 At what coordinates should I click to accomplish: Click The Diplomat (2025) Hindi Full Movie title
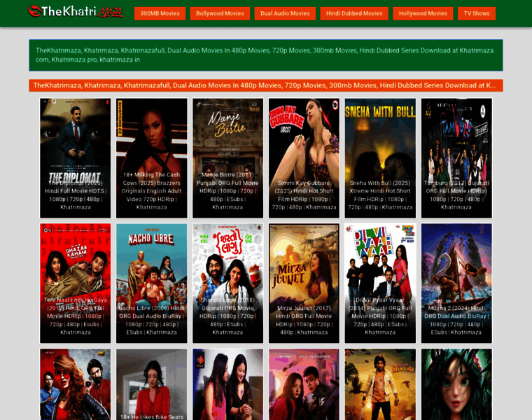tap(76, 195)
